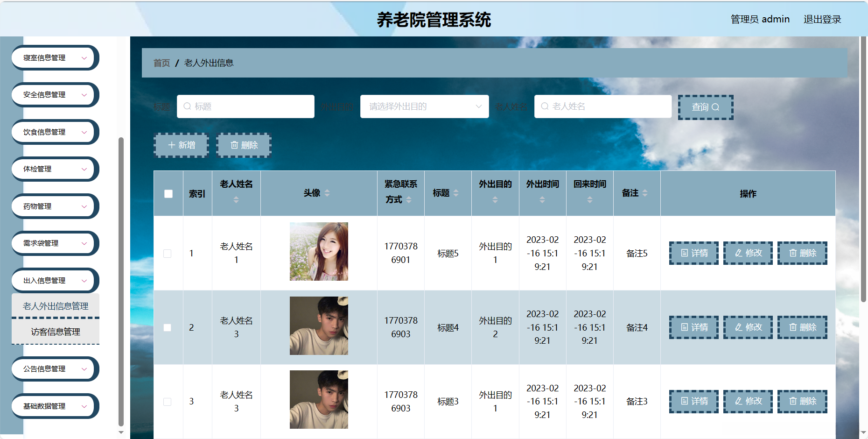Open the 请选择外出目的 dropdown

[x=425, y=106]
